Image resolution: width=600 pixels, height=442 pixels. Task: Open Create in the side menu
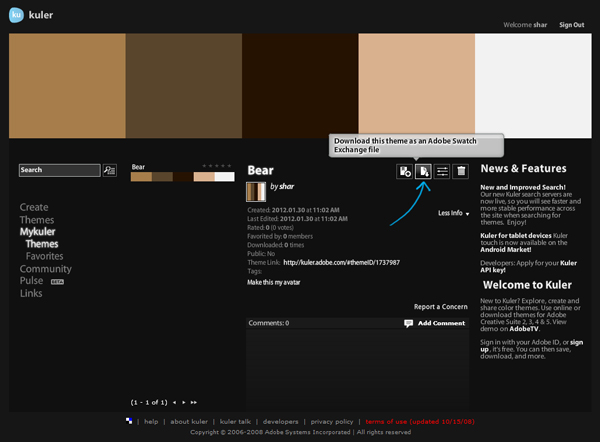(x=34, y=207)
